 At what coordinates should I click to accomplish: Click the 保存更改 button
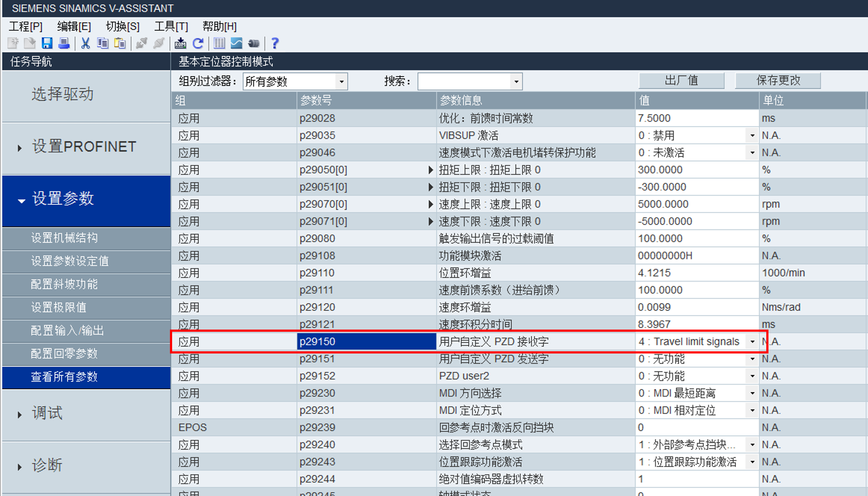tap(778, 80)
